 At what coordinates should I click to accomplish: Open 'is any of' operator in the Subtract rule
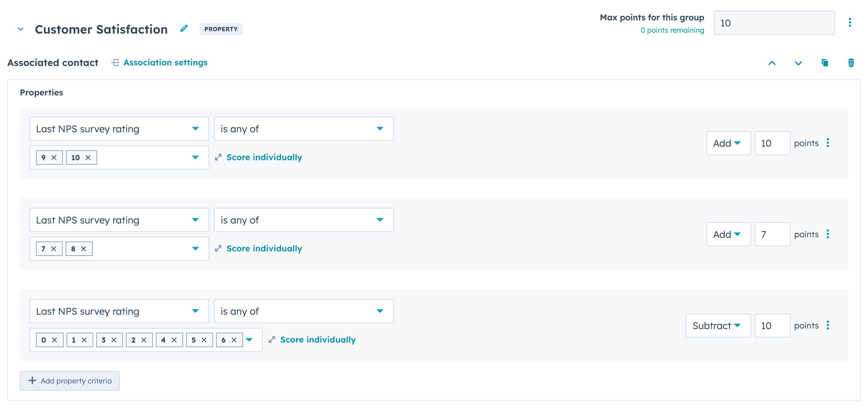coord(304,311)
